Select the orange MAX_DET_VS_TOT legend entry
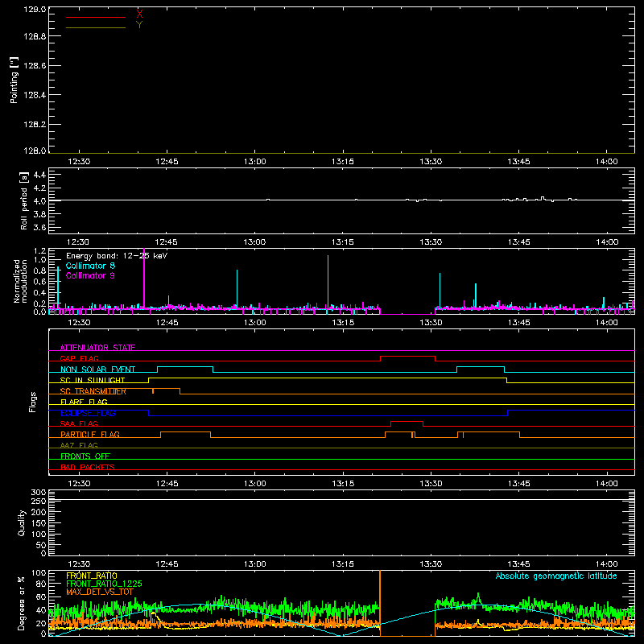The width and height of the screenshot is (644, 644). pyautogui.click(x=100, y=592)
